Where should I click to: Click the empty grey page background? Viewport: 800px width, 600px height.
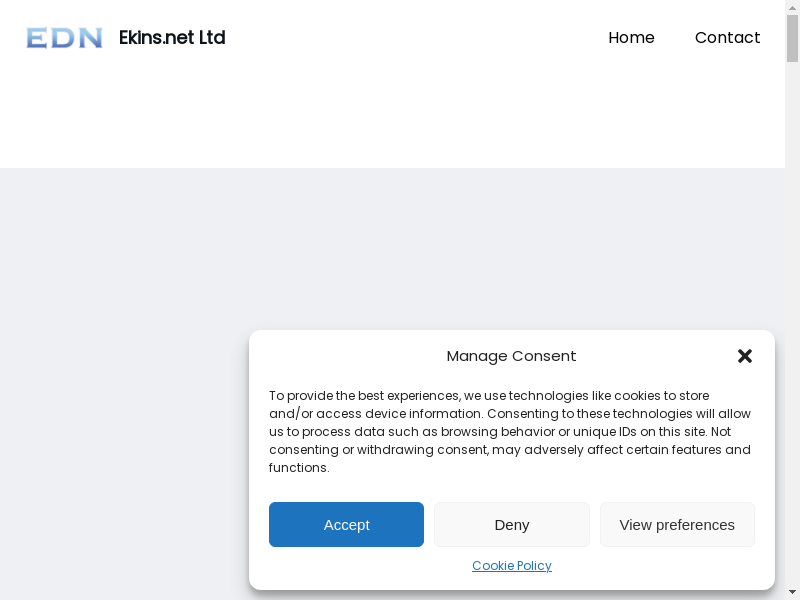pyautogui.click(x=120, y=380)
